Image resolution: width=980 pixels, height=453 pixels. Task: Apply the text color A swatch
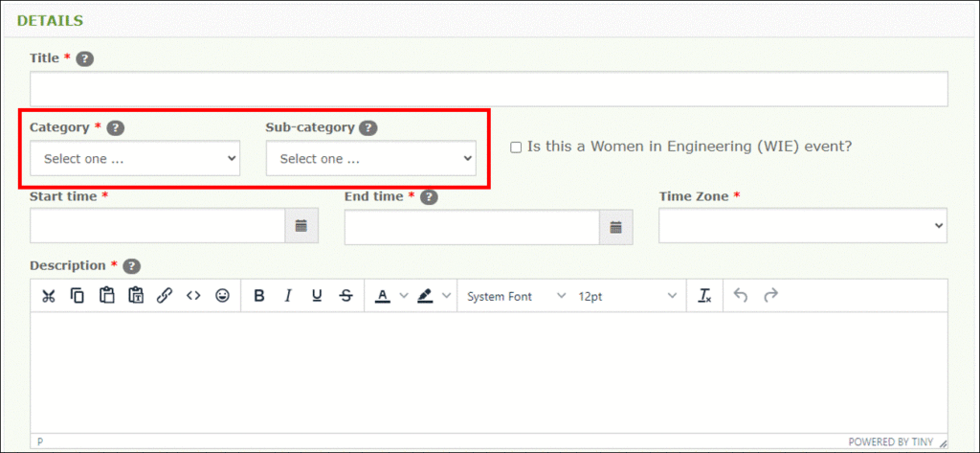(x=383, y=296)
